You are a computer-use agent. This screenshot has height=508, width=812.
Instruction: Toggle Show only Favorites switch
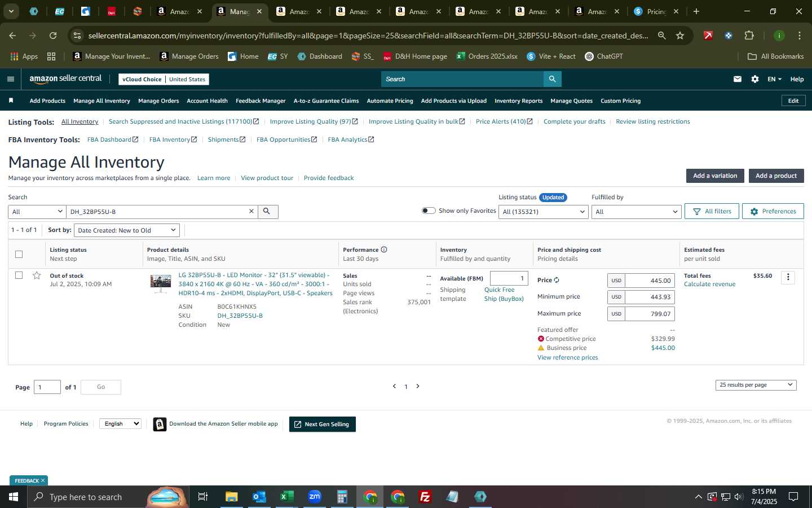(x=429, y=211)
